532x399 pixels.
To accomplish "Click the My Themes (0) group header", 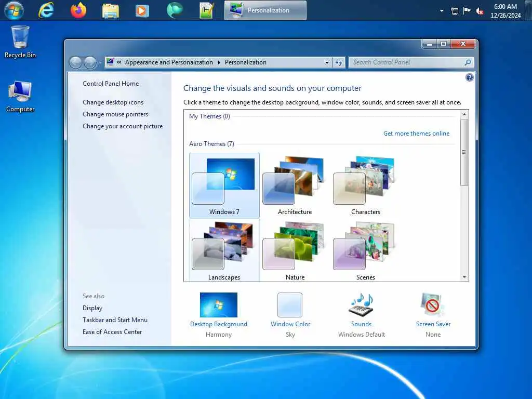I will [x=209, y=116].
